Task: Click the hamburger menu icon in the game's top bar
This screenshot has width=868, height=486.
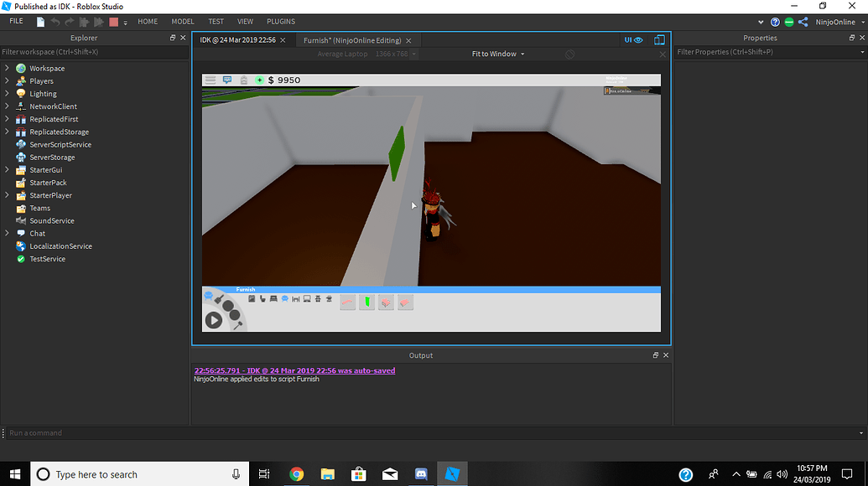Action: [x=211, y=80]
